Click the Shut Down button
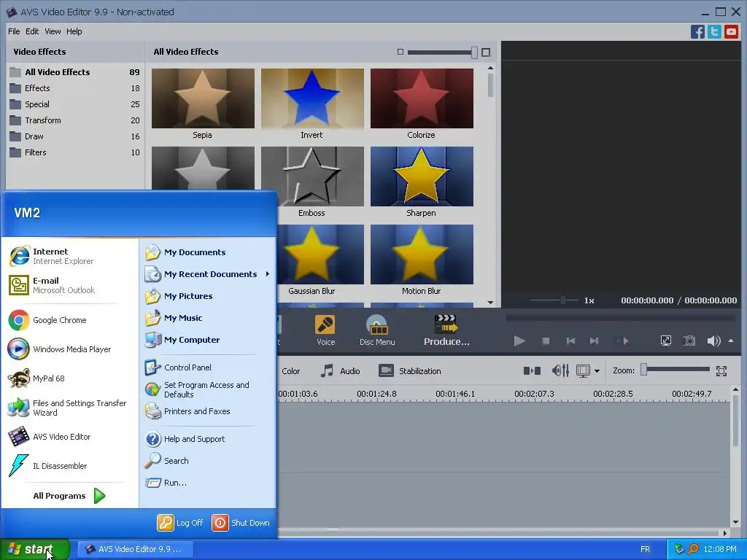747x560 pixels. click(241, 523)
